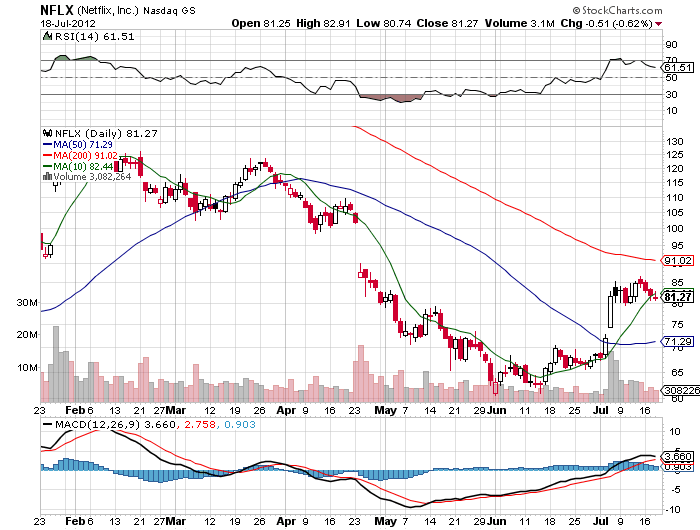The height and width of the screenshot is (530, 700).
Task: Click the 20M volume axis label
Action: point(27,335)
